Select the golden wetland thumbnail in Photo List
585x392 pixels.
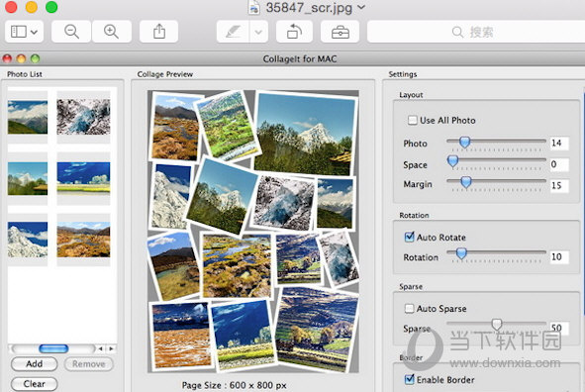click(83, 240)
